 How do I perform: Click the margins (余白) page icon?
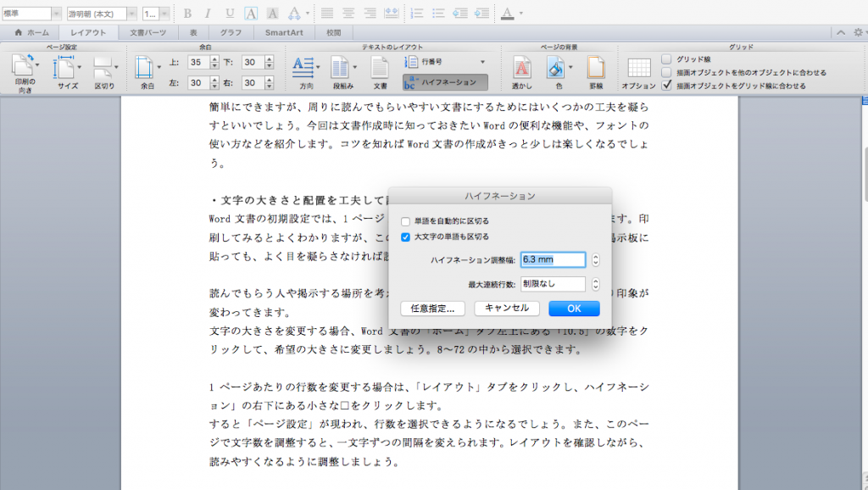click(144, 68)
